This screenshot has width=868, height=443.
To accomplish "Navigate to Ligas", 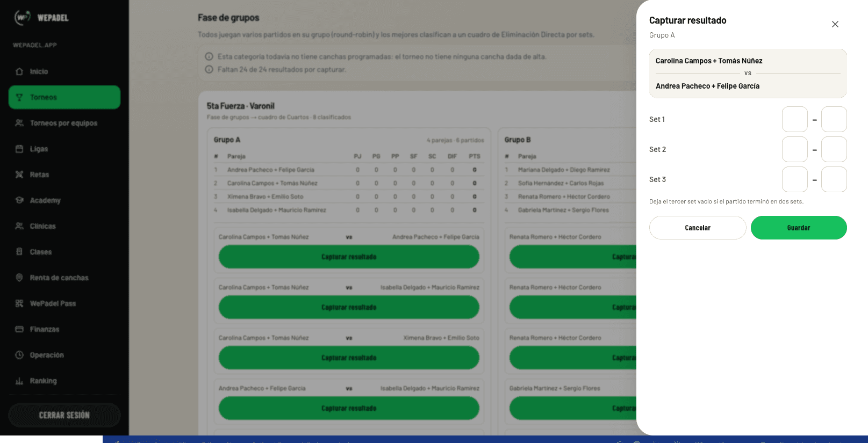I will click(64, 149).
